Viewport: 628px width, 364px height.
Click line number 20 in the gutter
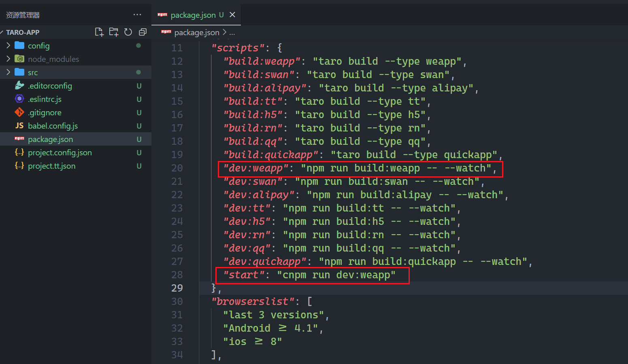(x=177, y=168)
